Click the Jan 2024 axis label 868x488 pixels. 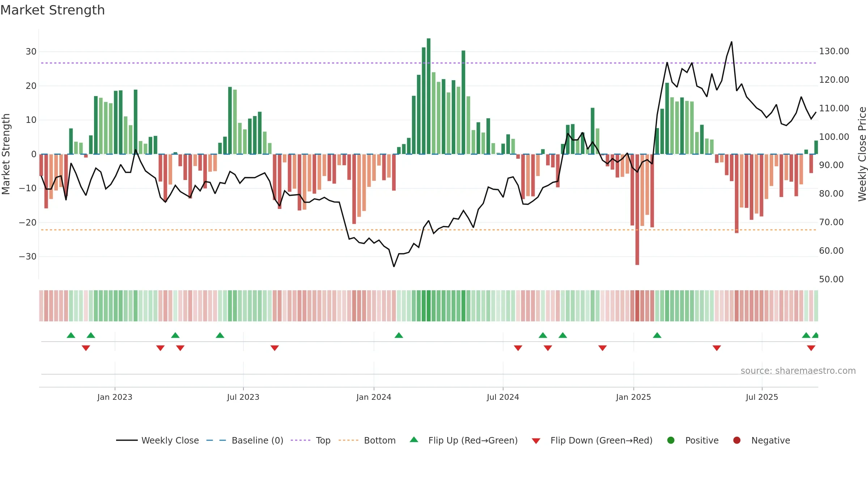pos(374,397)
